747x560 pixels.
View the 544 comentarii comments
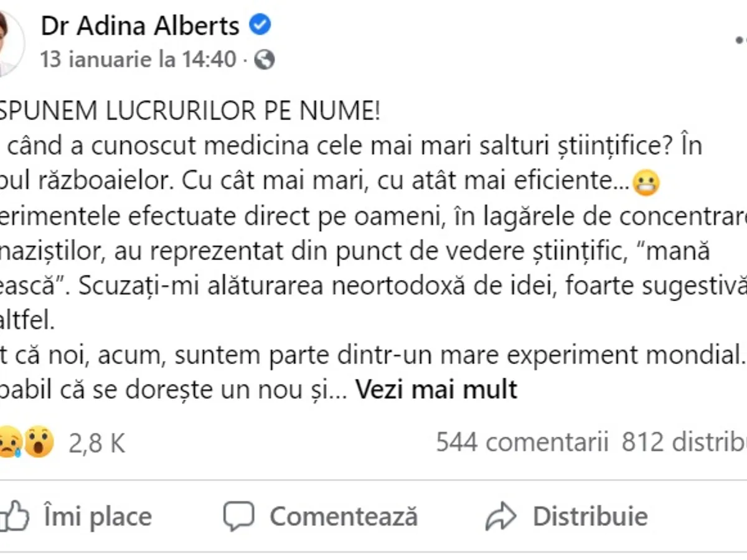[522, 442]
